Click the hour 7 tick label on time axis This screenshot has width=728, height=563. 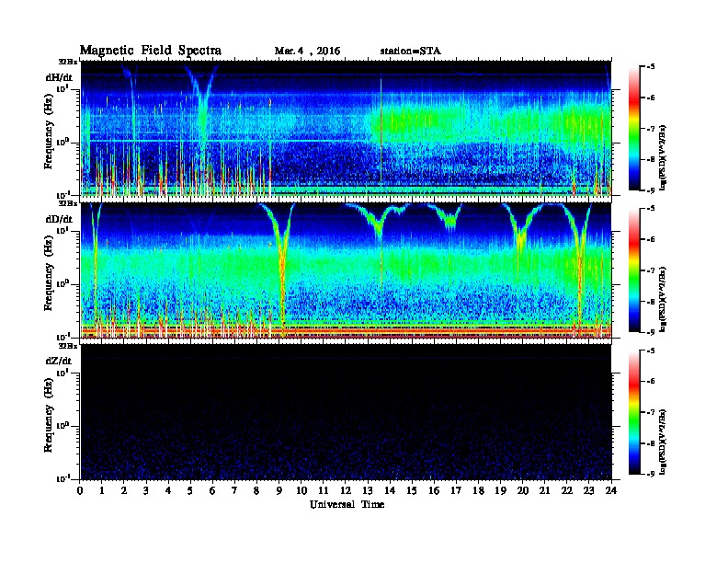pos(234,490)
